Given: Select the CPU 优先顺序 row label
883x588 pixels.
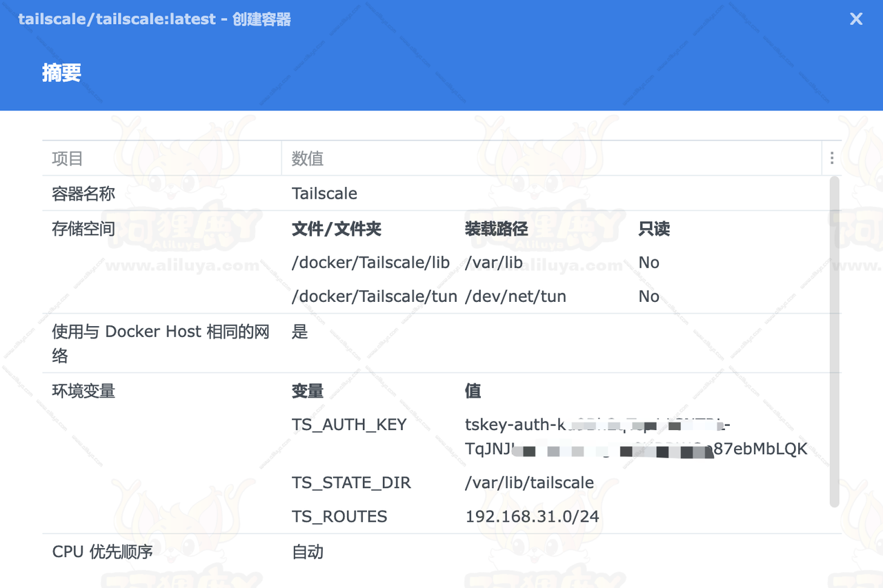Looking at the screenshot, I should pyautogui.click(x=102, y=552).
